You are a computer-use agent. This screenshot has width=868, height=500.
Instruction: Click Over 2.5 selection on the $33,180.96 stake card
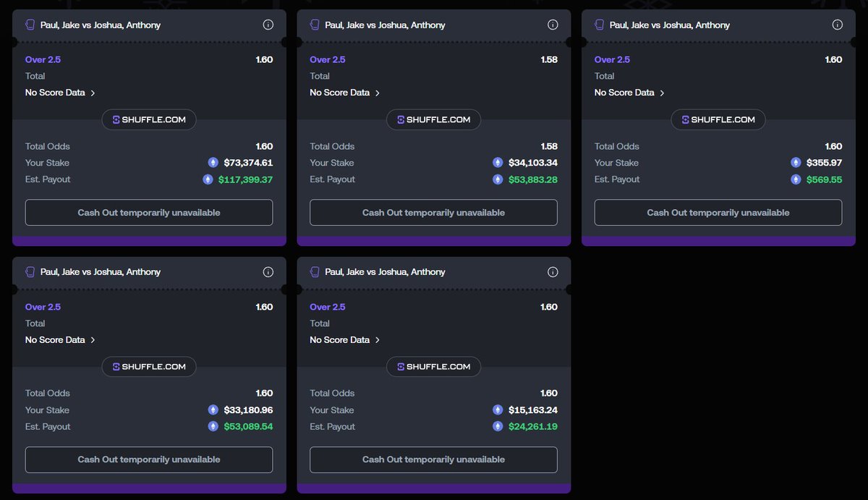pos(43,307)
